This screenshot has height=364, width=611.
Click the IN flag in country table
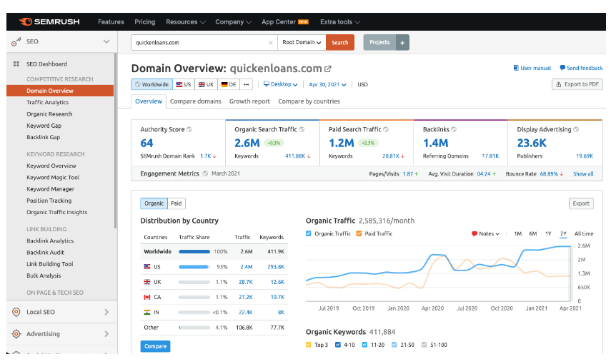[x=147, y=312]
